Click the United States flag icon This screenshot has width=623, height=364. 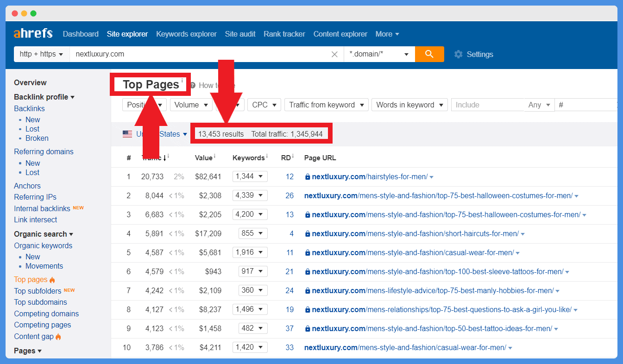pyautogui.click(x=127, y=134)
